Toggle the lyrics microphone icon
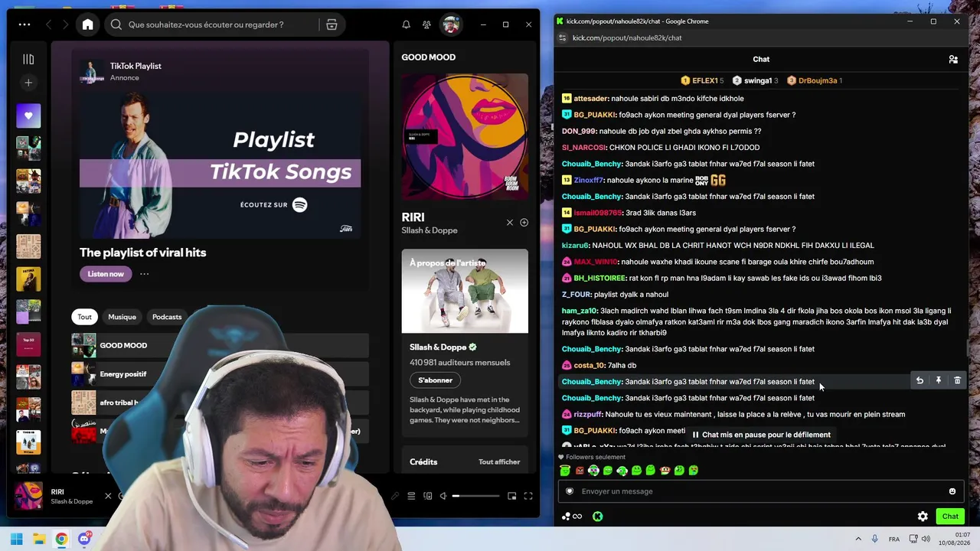Image resolution: width=980 pixels, height=551 pixels. (x=395, y=496)
